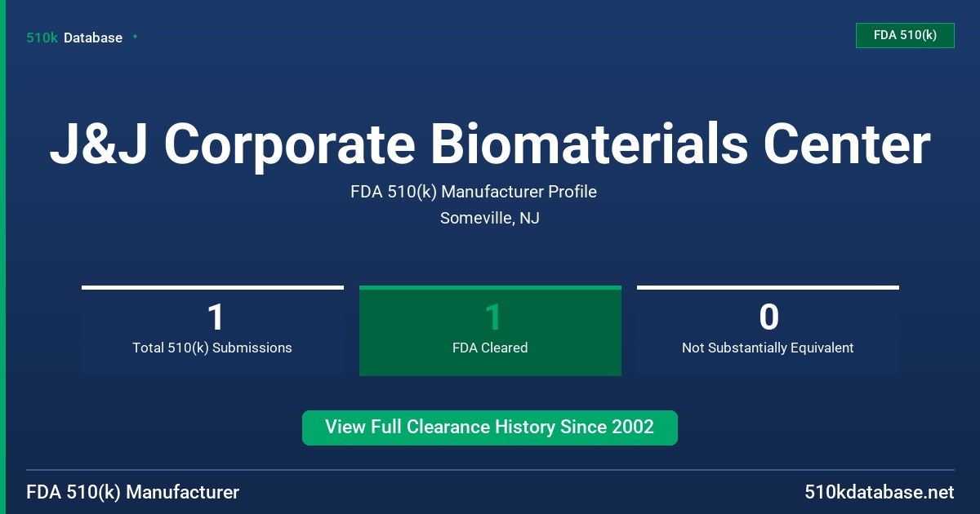Click the Someville, NJ location text
This screenshot has width=980, height=514.
(x=490, y=218)
